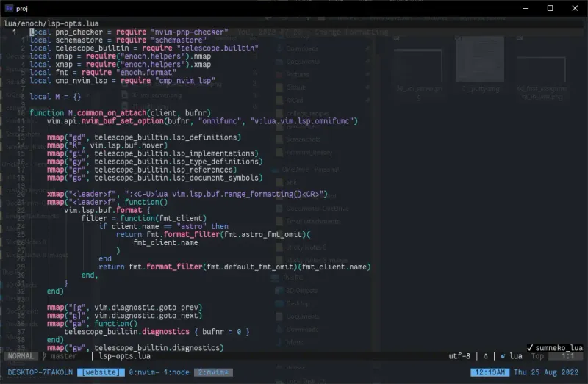Click the lsp-opts.lua filename in statusline

pos(126,356)
